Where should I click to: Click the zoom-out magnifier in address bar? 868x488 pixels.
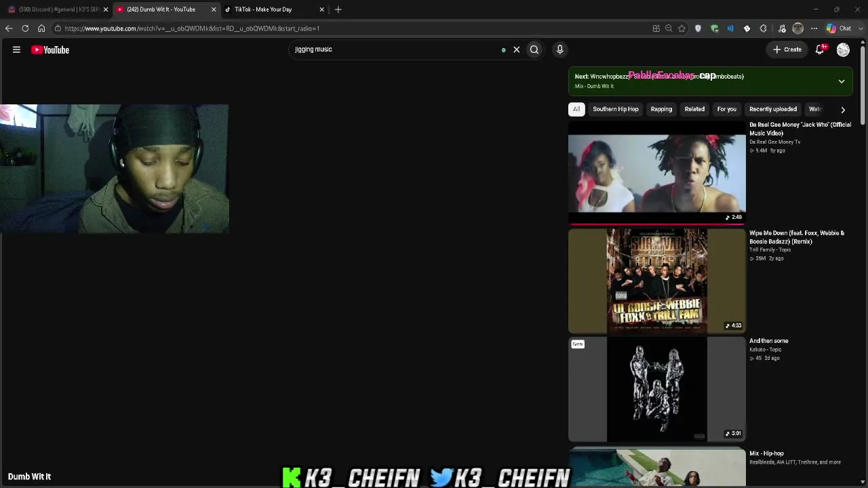(669, 28)
